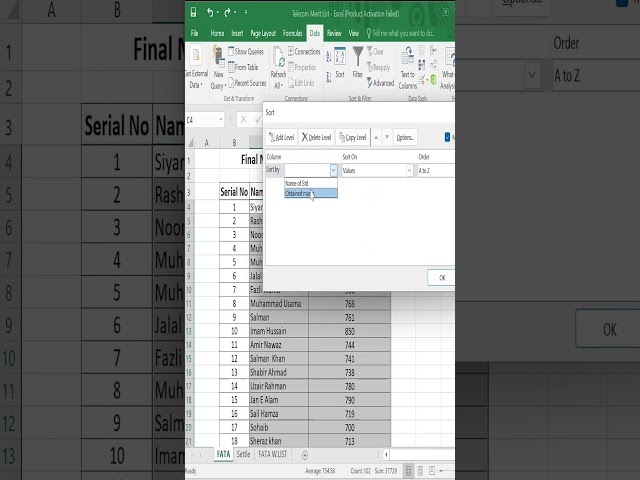The image size is (640, 480).
Task: Click the Save icon in quick access toolbar
Action: coord(193,13)
